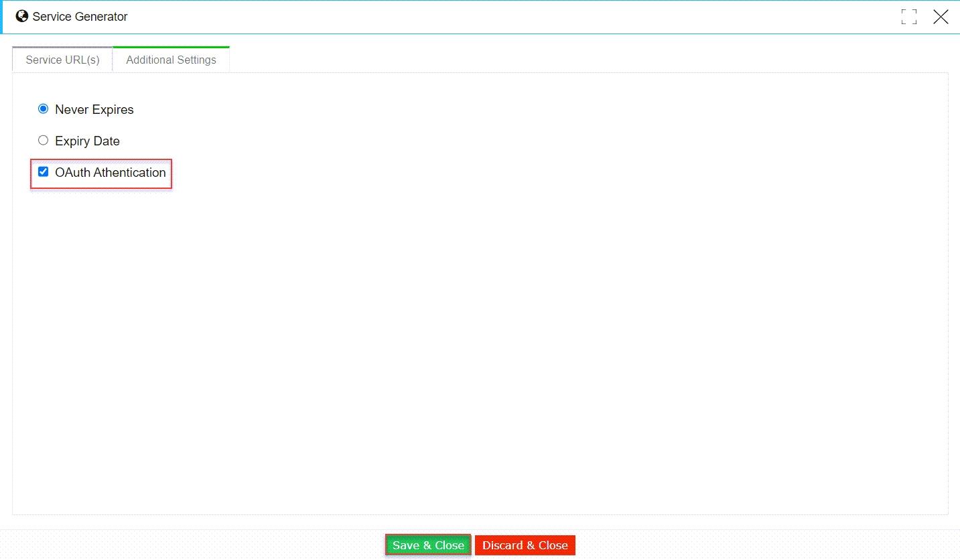The height and width of the screenshot is (560, 960).
Task: Click the 'Expiry Date' label text
Action: pyautogui.click(x=87, y=141)
